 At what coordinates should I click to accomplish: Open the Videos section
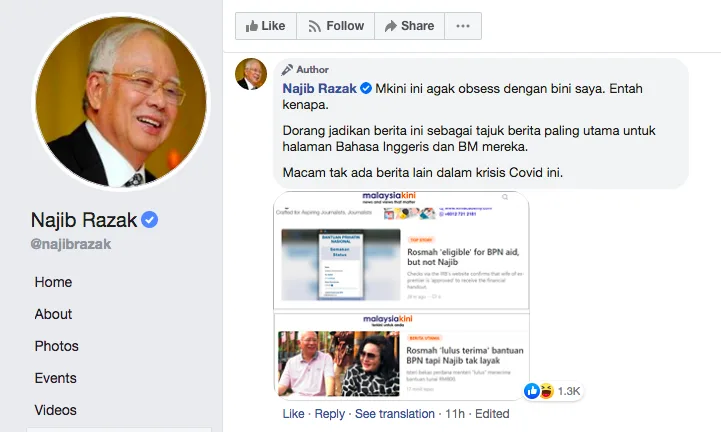click(56, 410)
